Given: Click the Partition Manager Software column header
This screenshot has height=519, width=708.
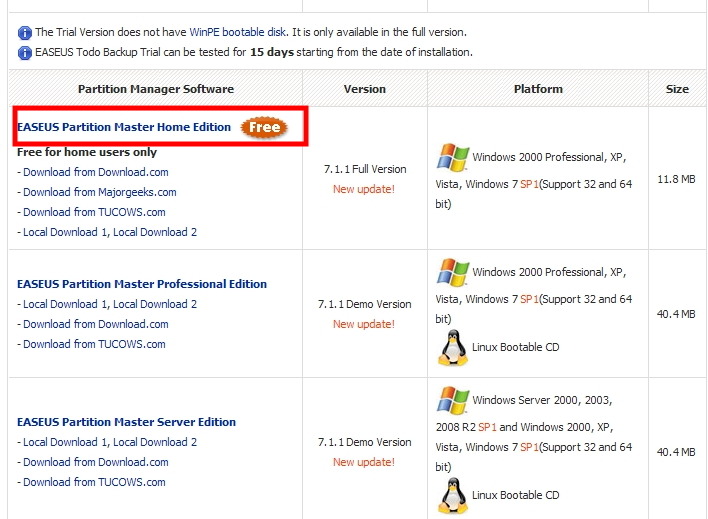Looking at the screenshot, I should [155, 89].
